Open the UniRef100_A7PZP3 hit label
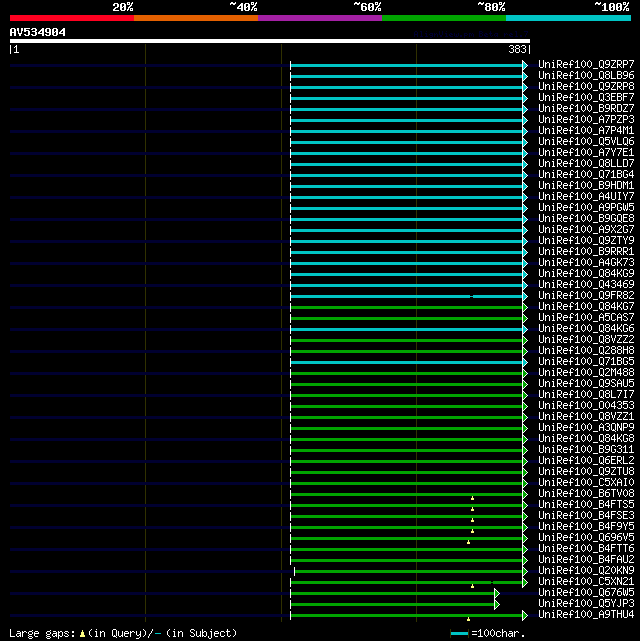This screenshot has height=641, width=640. coord(586,119)
